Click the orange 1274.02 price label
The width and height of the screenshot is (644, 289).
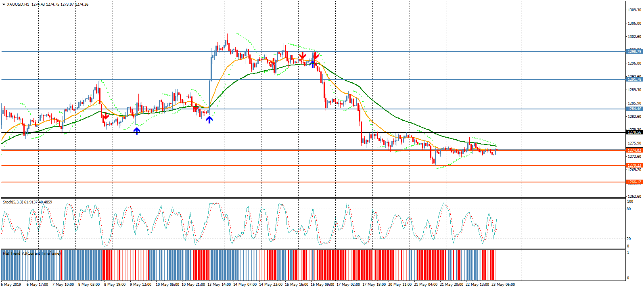click(634, 151)
